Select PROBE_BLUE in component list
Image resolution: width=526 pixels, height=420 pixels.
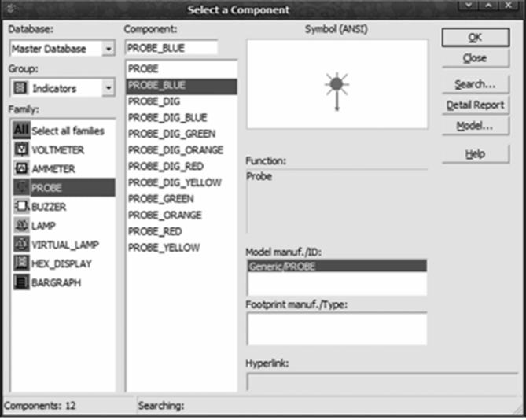pyautogui.click(x=182, y=85)
